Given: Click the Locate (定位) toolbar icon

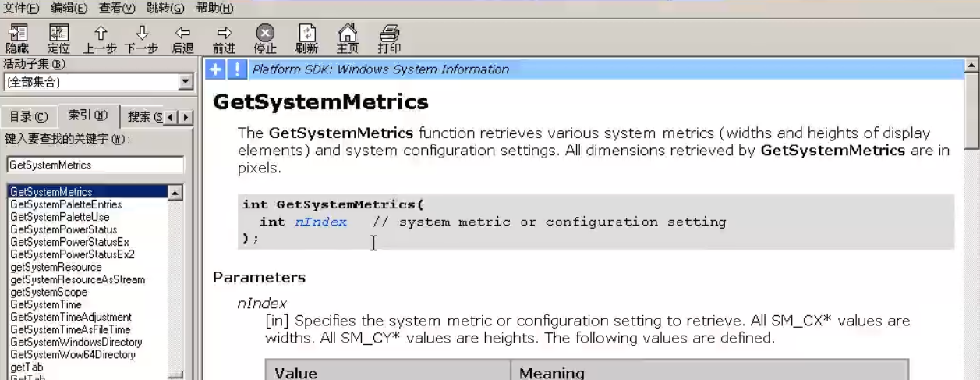Looking at the screenshot, I should pyautogui.click(x=58, y=39).
